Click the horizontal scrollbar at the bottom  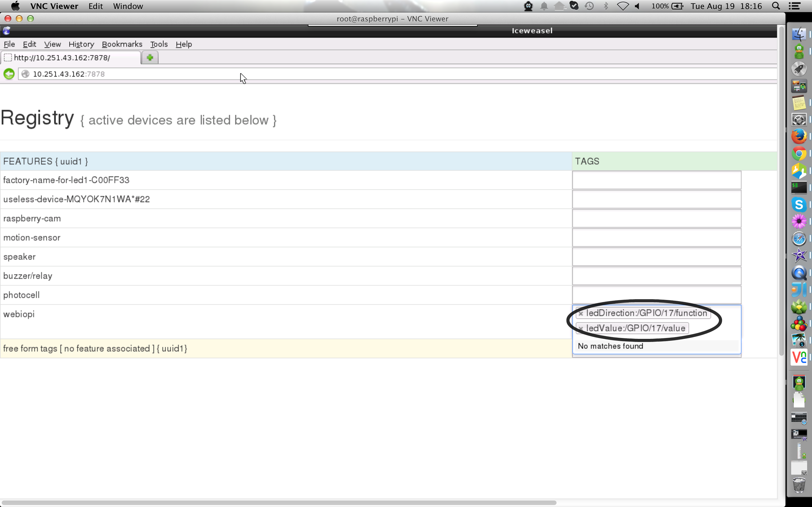point(279,503)
